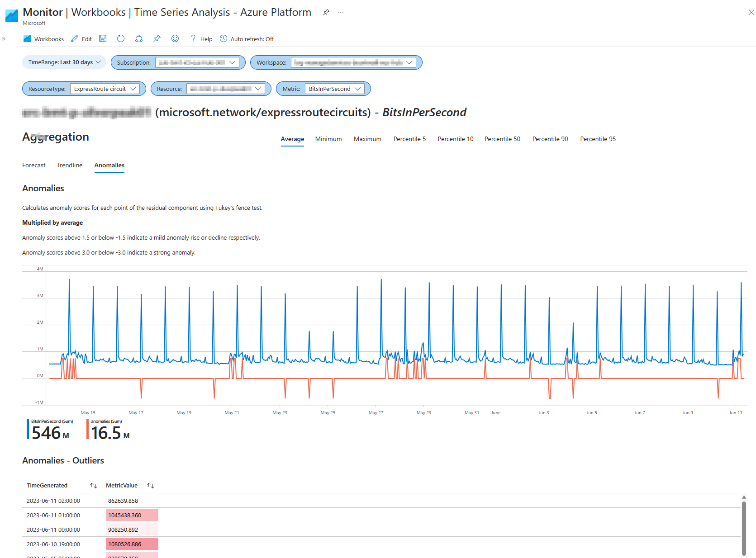Close the workbook blade
Image resolution: width=756 pixels, height=558 pixels.
pyautogui.click(x=751, y=12)
